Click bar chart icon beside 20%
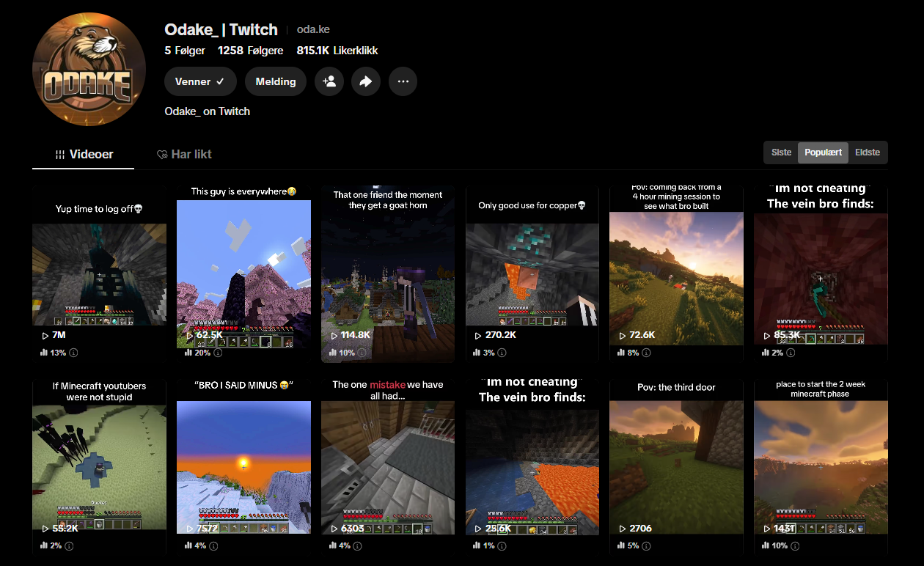The image size is (924, 566). coord(188,353)
